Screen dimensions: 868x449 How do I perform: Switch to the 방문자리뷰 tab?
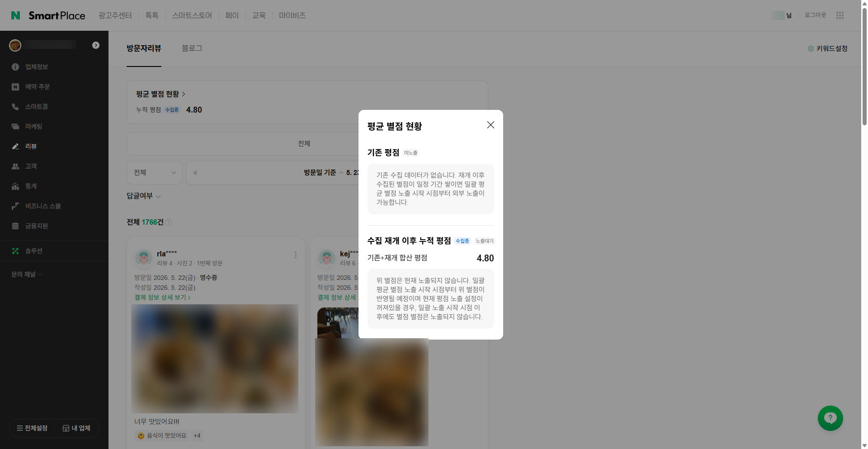(144, 48)
